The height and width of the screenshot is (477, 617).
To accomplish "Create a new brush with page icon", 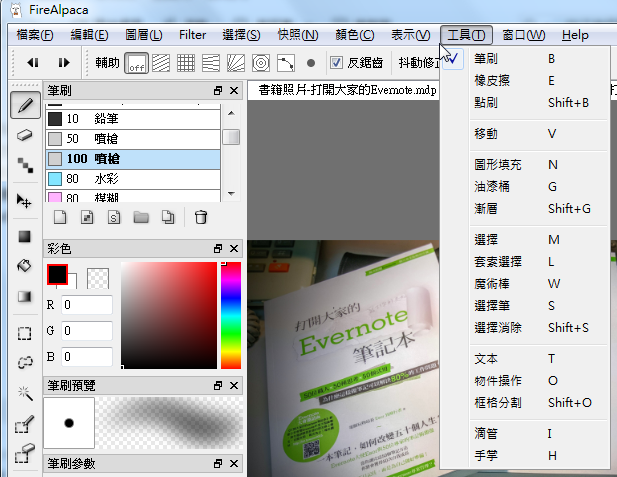I will 60,217.
